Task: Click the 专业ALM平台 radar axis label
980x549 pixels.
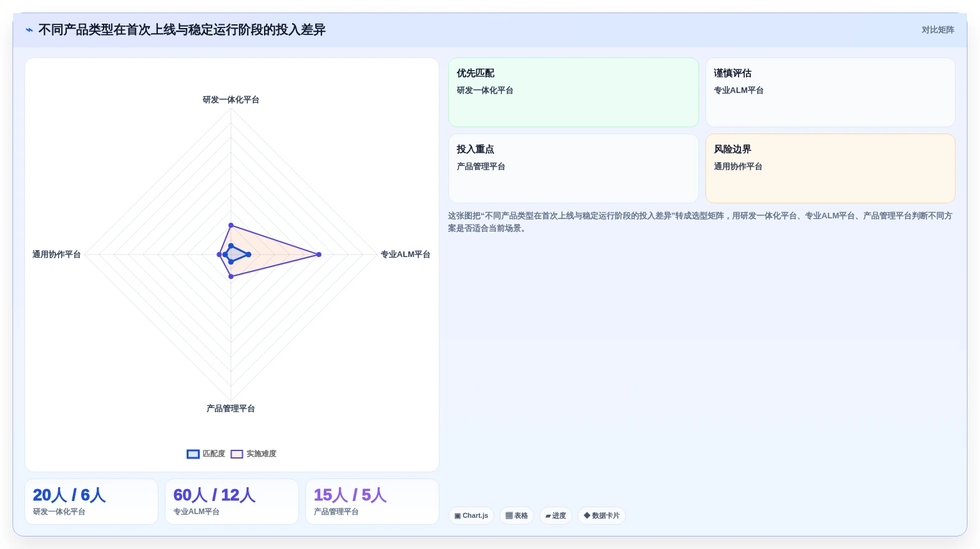Action: point(405,255)
